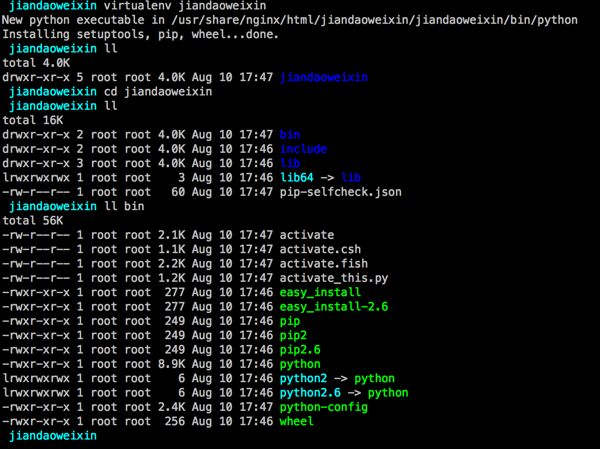Image resolution: width=600 pixels, height=449 pixels.
Task: Click 'pip-selfcheck.json' file name
Action: point(341,192)
